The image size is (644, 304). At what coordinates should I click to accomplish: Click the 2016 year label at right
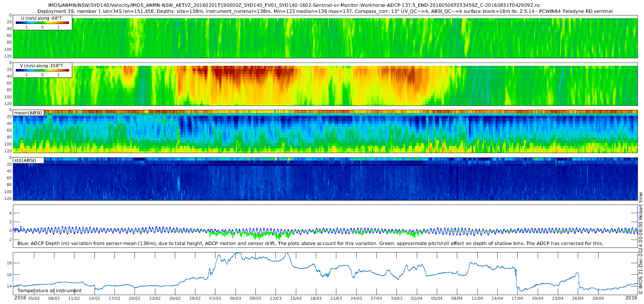pyautogui.click(x=631, y=298)
